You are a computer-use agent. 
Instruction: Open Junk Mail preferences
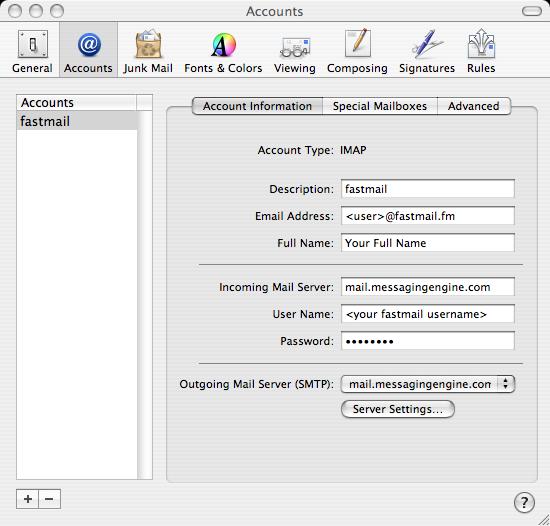[x=148, y=51]
